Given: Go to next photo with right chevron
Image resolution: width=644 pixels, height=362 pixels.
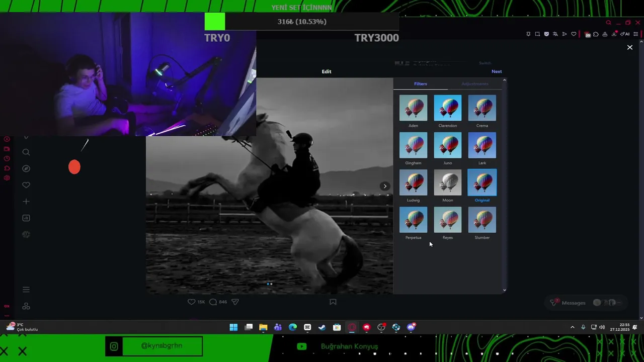Looking at the screenshot, I should coord(385,186).
